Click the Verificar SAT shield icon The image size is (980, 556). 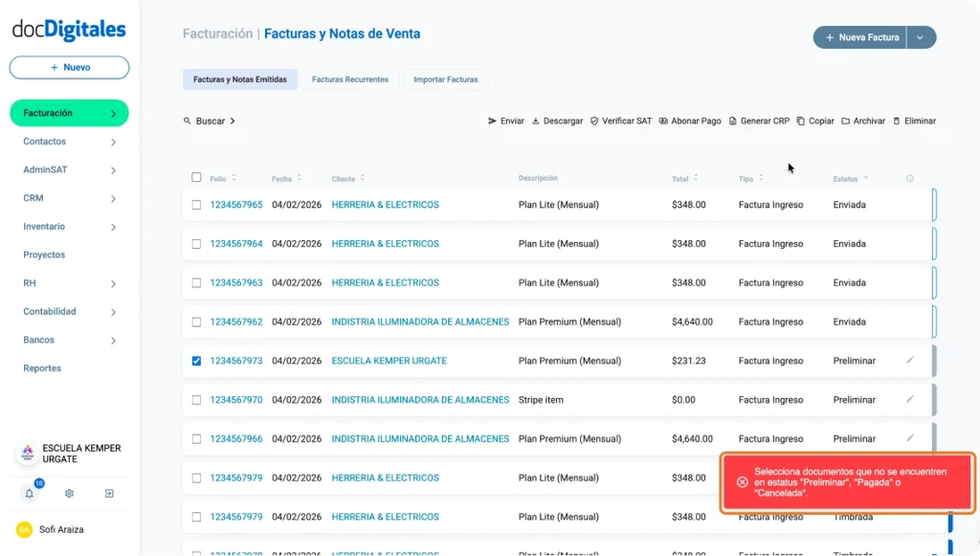pyautogui.click(x=594, y=122)
